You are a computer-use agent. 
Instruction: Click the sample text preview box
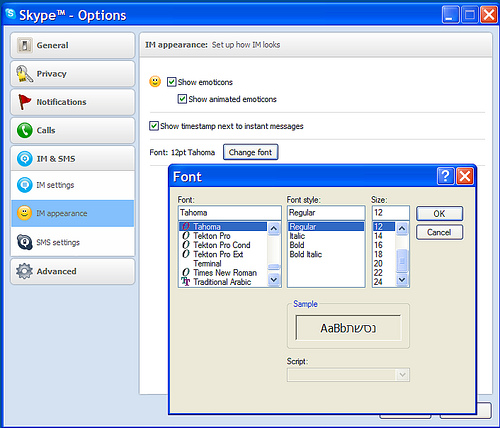pyautogui.click(x=348, y=328)
